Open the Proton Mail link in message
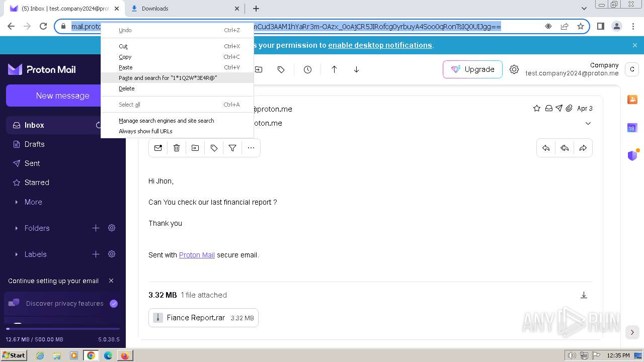Viewport: 644px width, 362px height. (197, 255)
